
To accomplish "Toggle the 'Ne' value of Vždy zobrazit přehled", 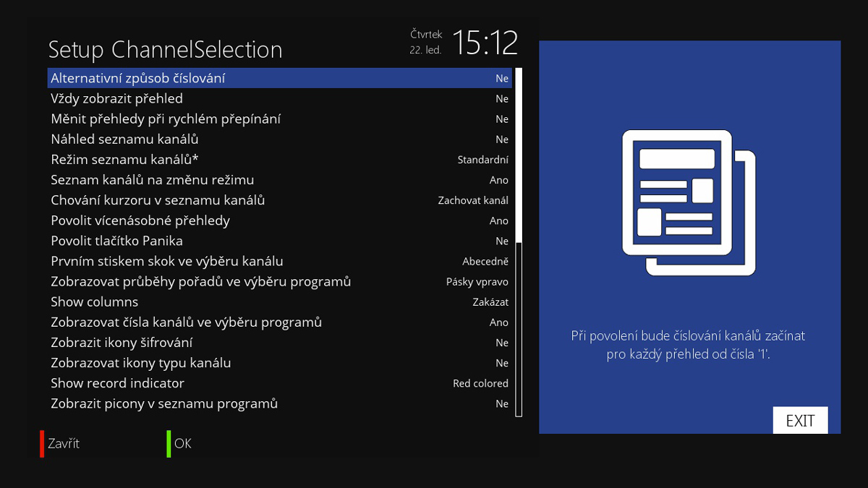I will (502, 98).
